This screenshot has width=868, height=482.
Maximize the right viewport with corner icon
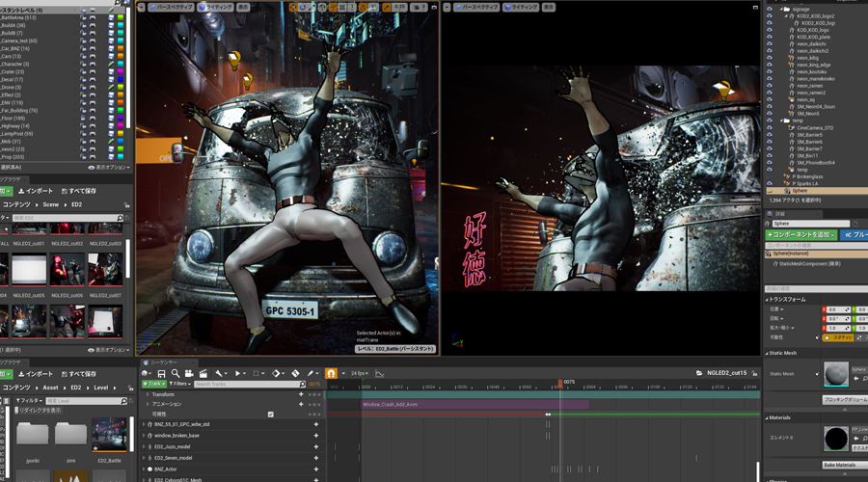click(x=755, y=7)
